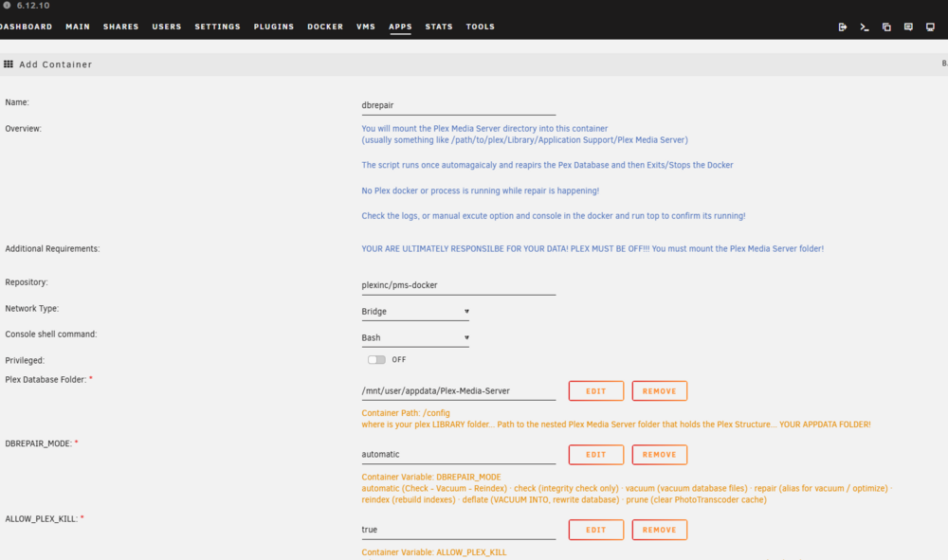Click the DBREPAIR_MODE value field automatic
This screenshot has height=560, width=948.
(458, 454)
